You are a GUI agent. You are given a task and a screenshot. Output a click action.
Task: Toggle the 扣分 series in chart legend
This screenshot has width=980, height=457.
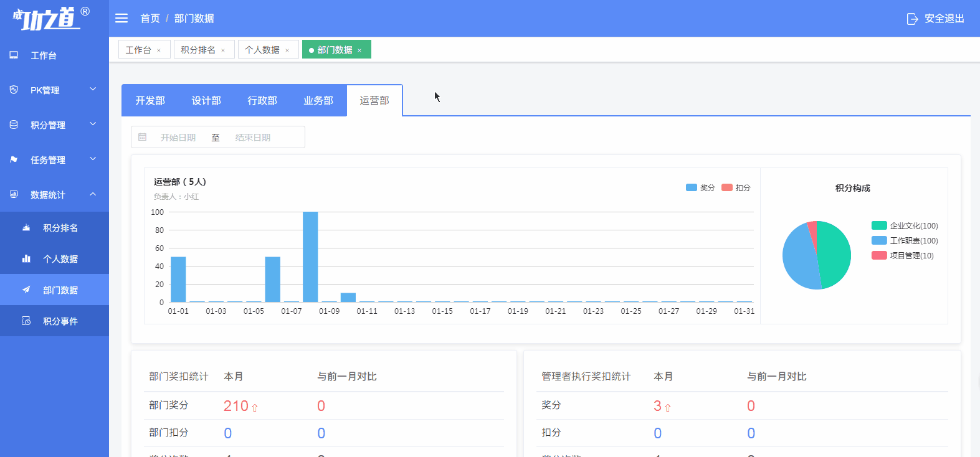736,187
